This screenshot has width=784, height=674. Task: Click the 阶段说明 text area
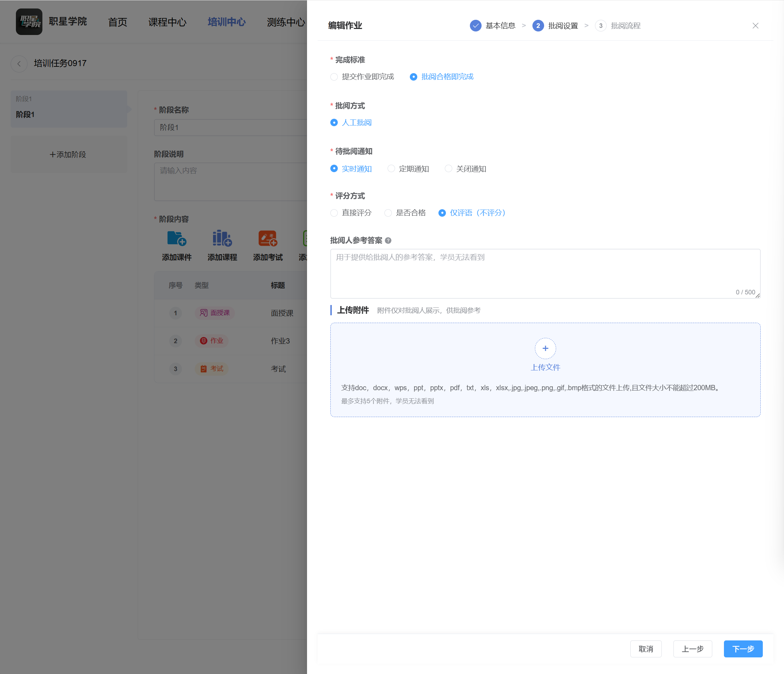pyautogui.click(x=230, y=182)
